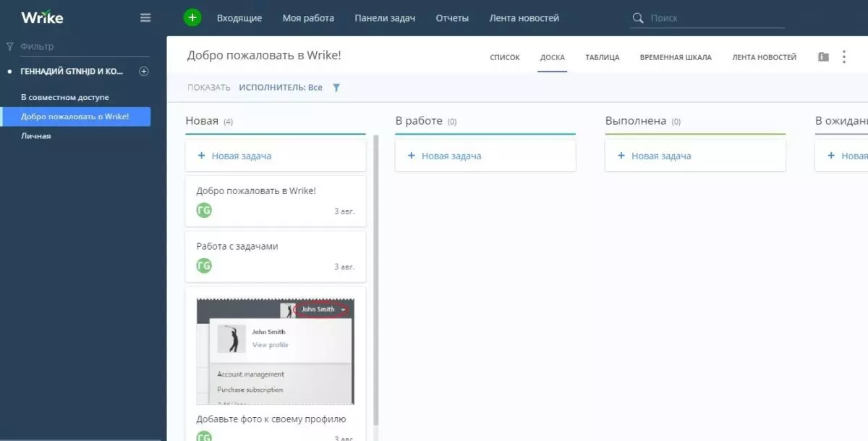The image size is (868, 441).
Task: Click avatar on Работа с задачами card
Action: (x=204, y=266)
